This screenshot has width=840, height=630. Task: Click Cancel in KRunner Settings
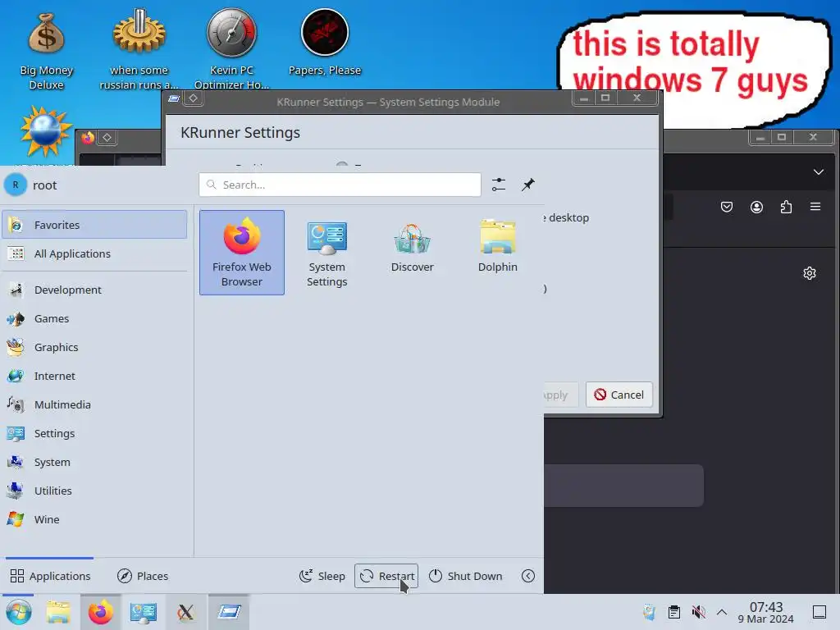click(x=619, y=395)
